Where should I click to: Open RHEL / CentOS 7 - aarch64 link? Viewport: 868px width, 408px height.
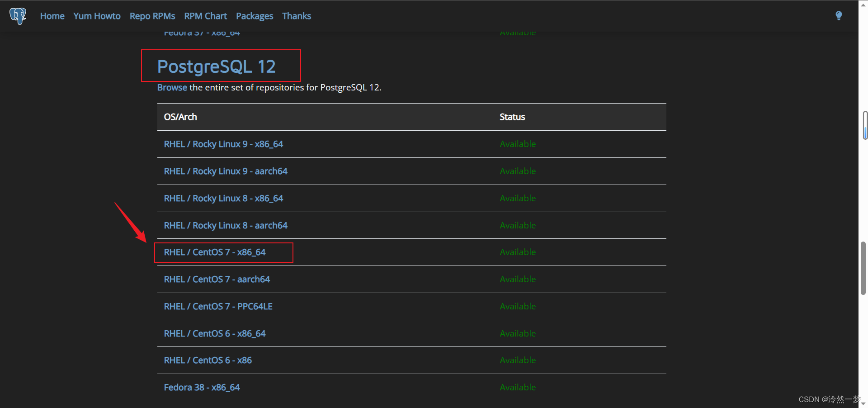(x=217, y=279)
